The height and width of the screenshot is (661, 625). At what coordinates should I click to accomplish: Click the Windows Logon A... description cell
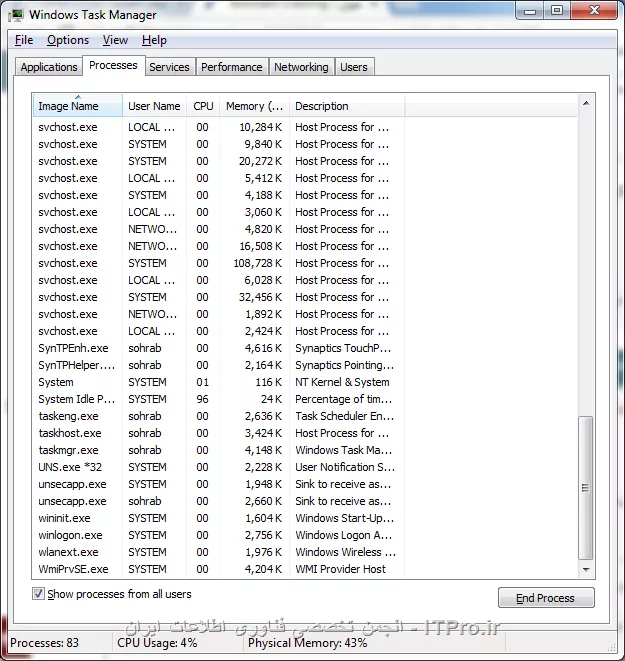[x=343, y=535]
